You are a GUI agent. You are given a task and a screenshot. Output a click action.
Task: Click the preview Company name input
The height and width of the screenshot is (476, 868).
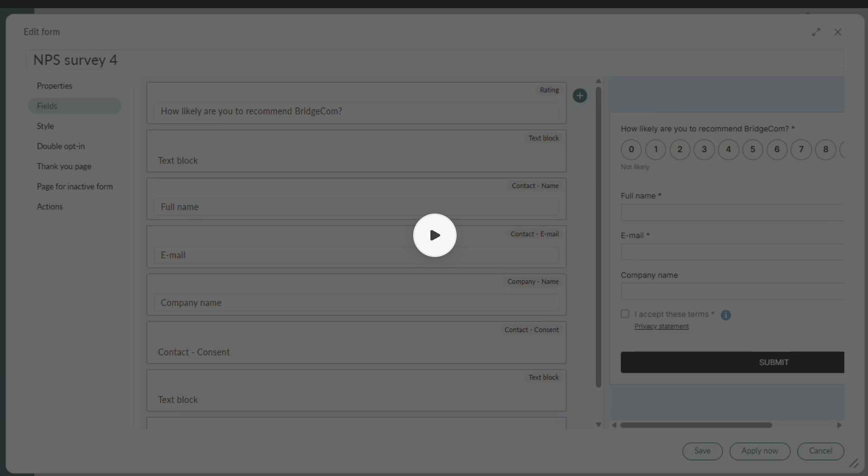tap(732, 292)
